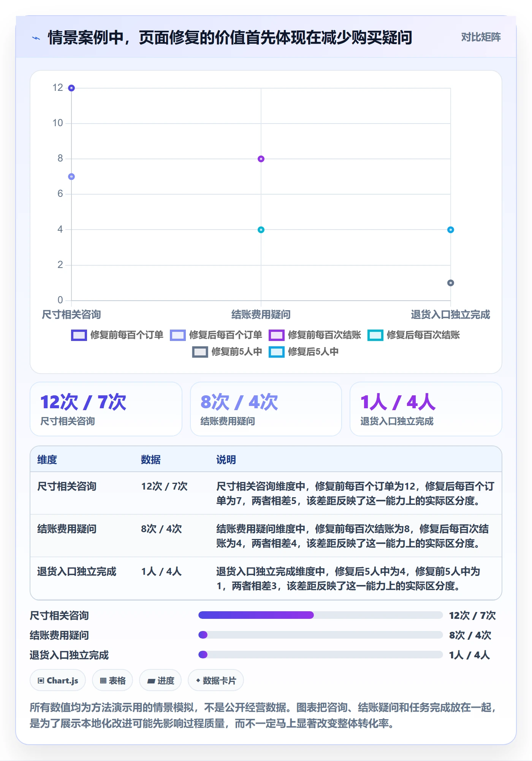Click the 8次 / 4次 table data cell
The height and width of the screenshot is (761, 532).
[x=161, y=529]
